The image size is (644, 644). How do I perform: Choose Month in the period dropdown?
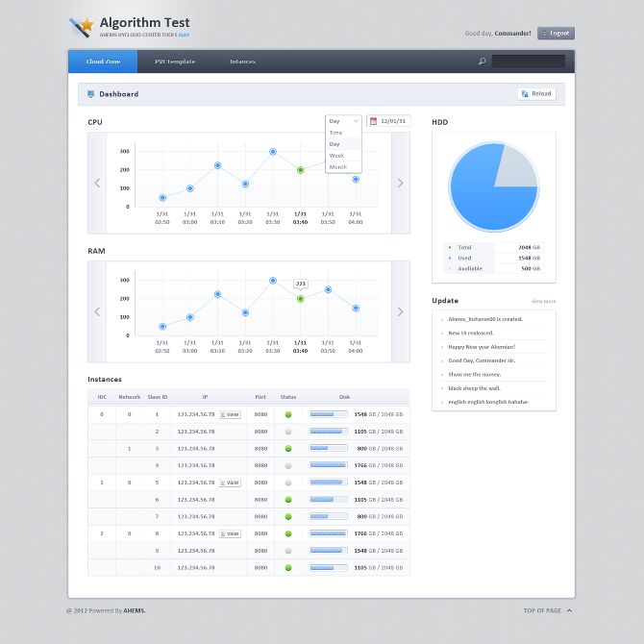(x=338, y=166)
